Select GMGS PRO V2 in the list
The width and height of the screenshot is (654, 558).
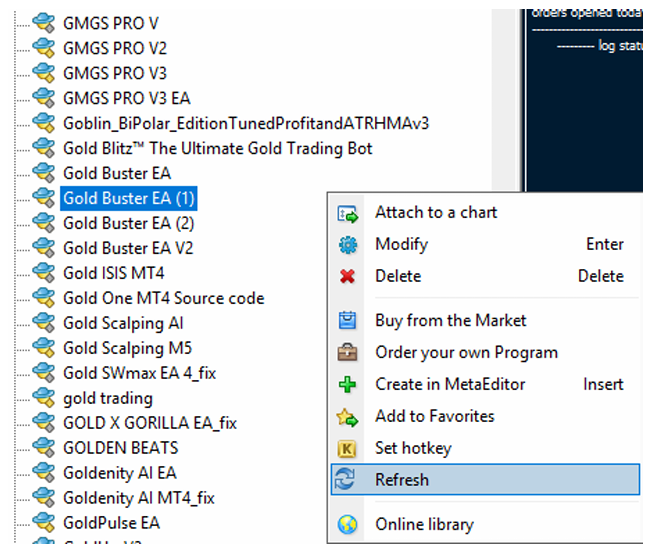[115, 48]
